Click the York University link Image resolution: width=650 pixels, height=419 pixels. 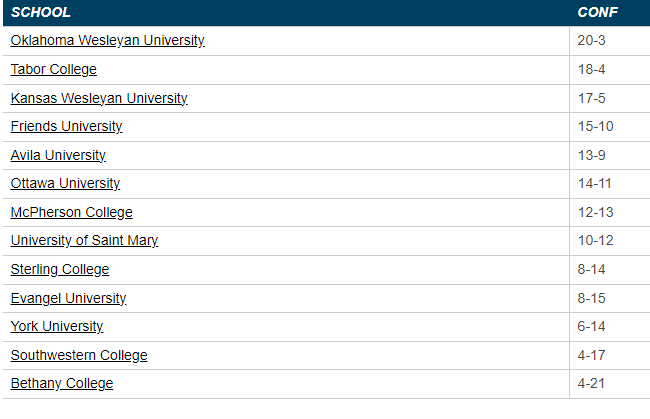pos(57,326)
